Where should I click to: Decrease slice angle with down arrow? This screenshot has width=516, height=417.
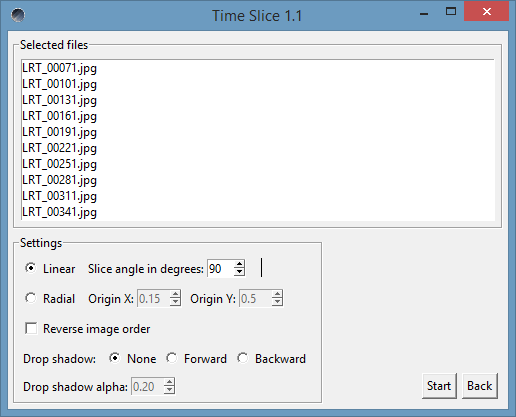tap(239, 272)
